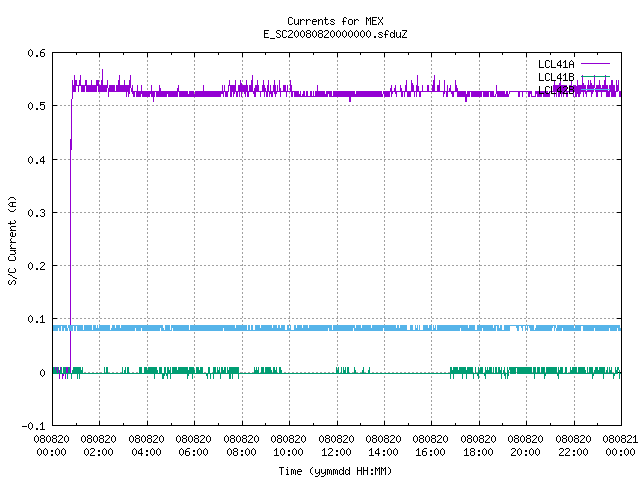Click the purple LCL41A legend line sample

pyautogui.click(x=595, y=64)
